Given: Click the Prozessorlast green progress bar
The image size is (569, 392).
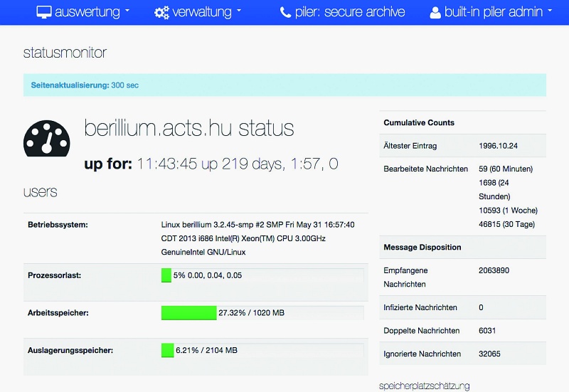Looking at the screenshot, I should [166, 275].
